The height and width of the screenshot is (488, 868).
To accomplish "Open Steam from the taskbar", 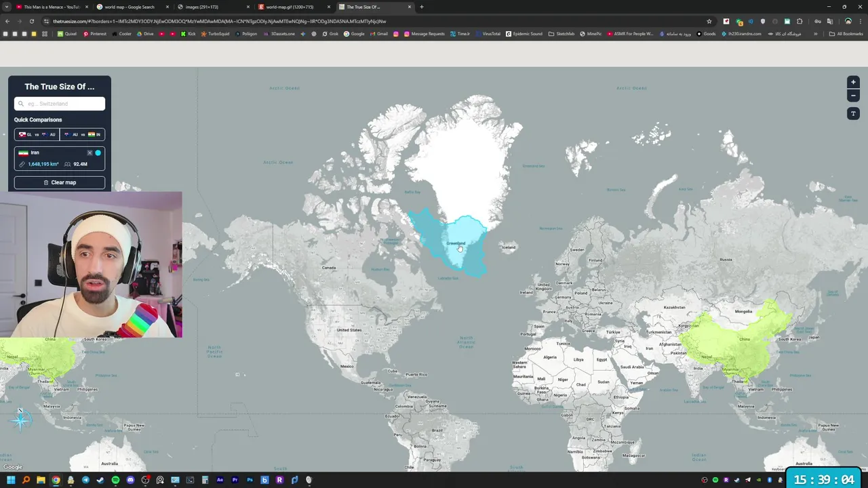I will click(x=100, y=480).
